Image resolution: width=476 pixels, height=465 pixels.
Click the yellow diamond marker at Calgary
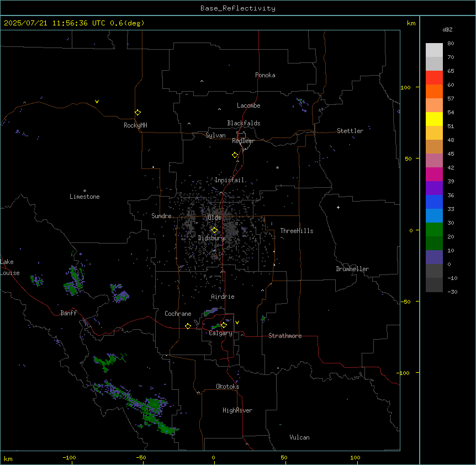pos(224,325)
